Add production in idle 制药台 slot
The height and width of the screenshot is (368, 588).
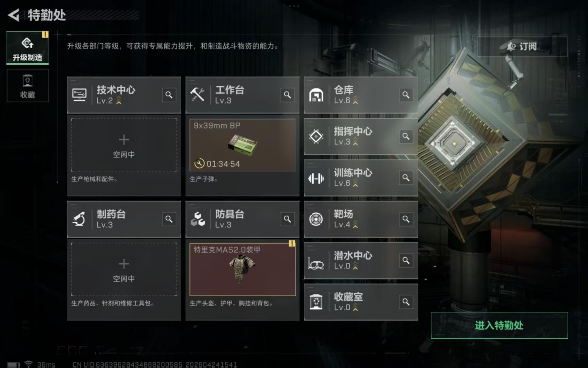(124, 269)
